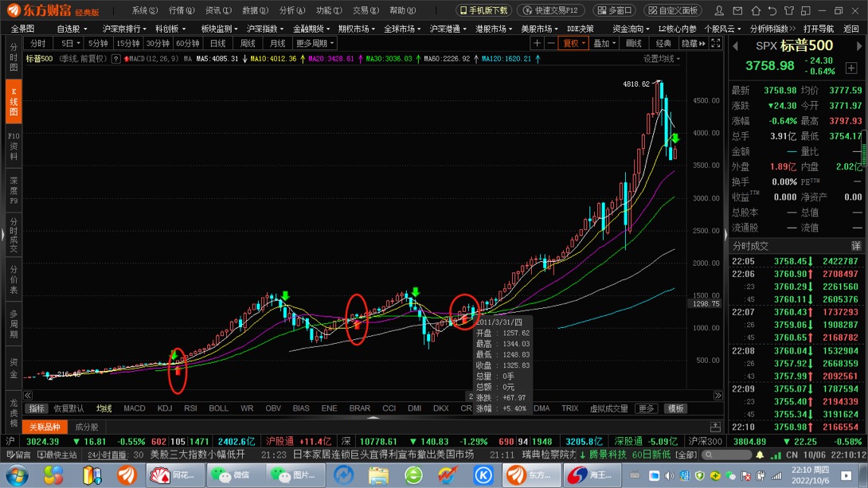Switch chart to 日线 period
The image size is (868, 488).
[217, 43]
